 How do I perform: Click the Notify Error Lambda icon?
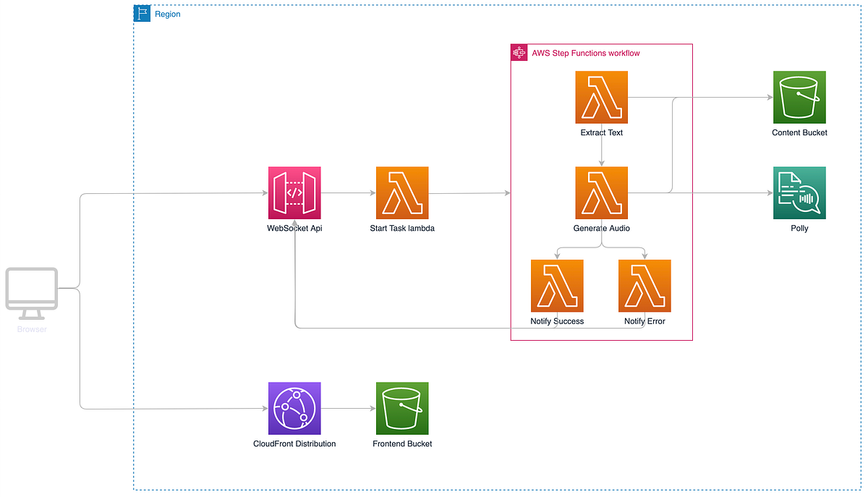tap(644, 285)
